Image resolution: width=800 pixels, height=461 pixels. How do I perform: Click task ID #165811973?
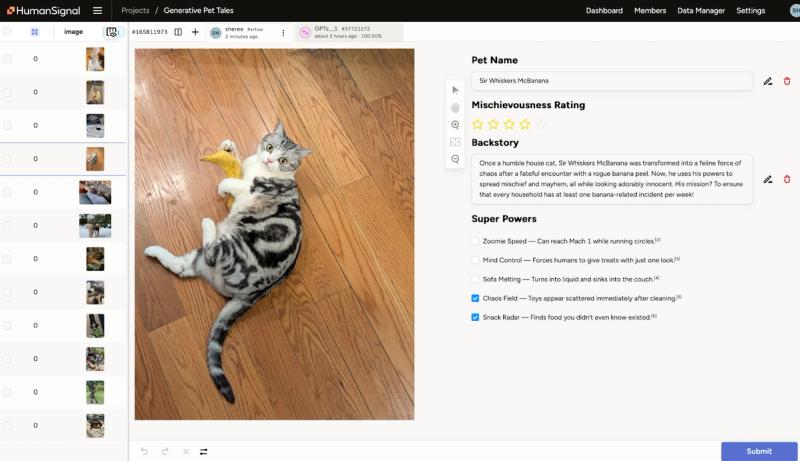pos(149,32)
